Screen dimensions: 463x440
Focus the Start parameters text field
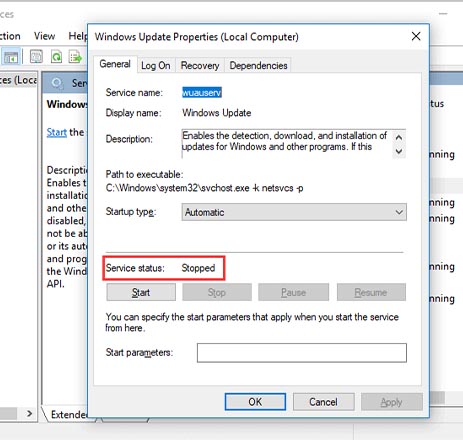coord(302,353)
